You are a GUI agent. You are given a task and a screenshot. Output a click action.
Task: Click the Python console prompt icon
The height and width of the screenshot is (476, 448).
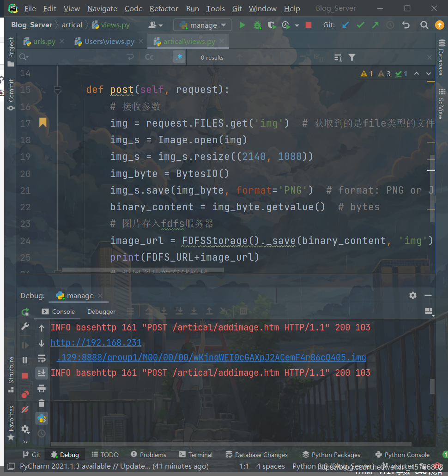(x=42, y=419)
